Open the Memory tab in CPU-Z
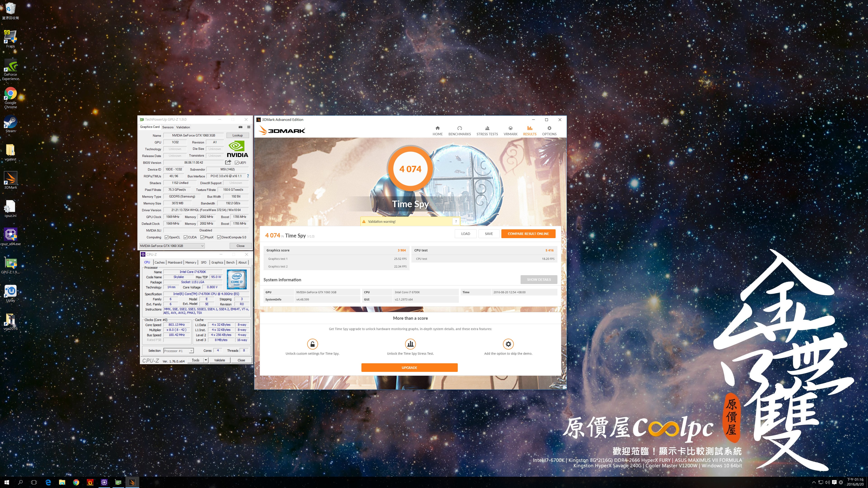The image size is (868, 488). click(191, 262)
